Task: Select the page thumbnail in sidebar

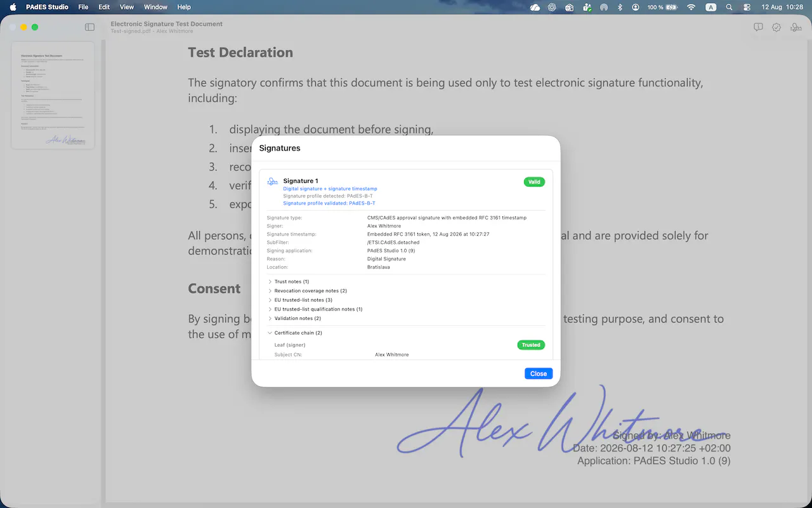Action: pos(53,95)
